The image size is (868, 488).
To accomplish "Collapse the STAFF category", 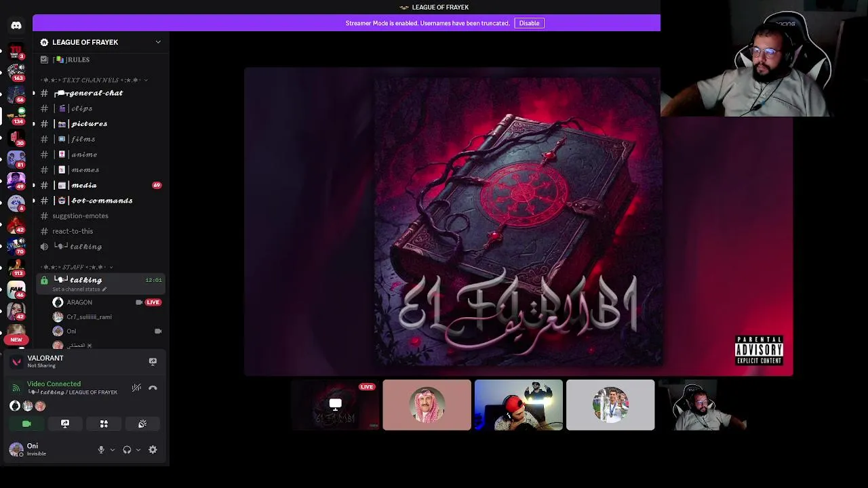I will point(77,267).
